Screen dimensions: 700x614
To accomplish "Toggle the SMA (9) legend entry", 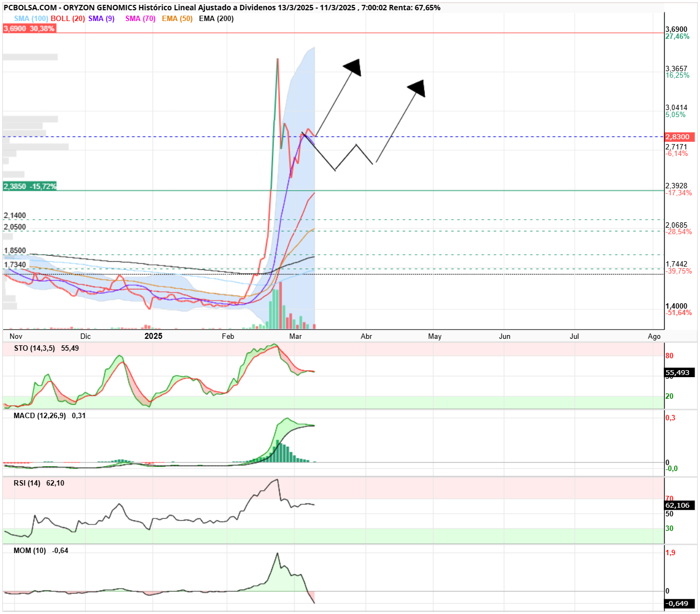I will coord(101,18).
